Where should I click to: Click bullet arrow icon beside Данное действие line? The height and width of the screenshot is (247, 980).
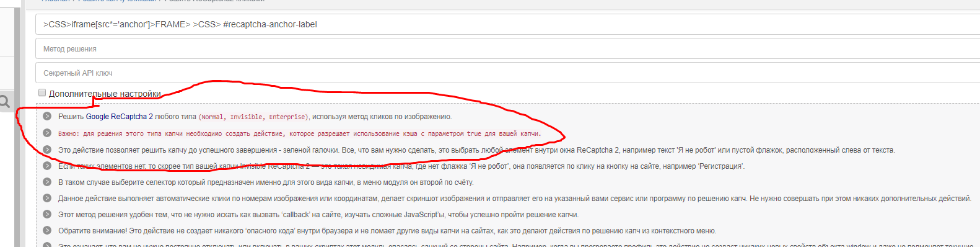(47, 198)
